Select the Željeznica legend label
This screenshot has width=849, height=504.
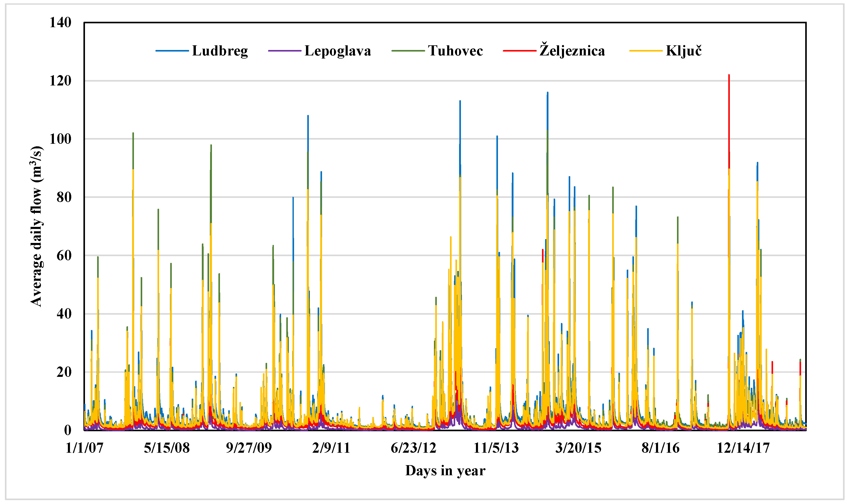(x=572, y=51)
